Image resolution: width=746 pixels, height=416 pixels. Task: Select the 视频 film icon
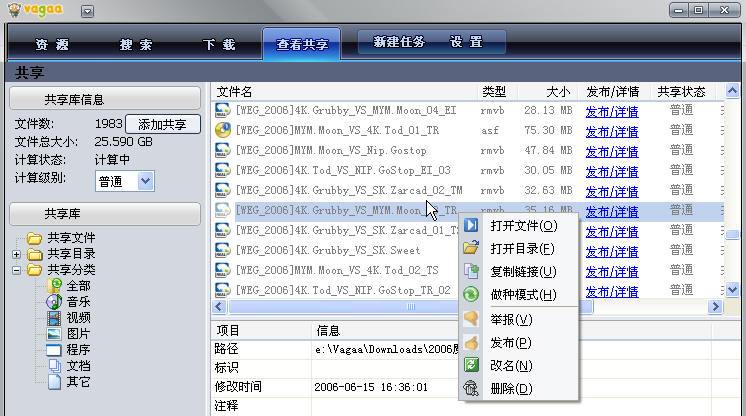55,318
